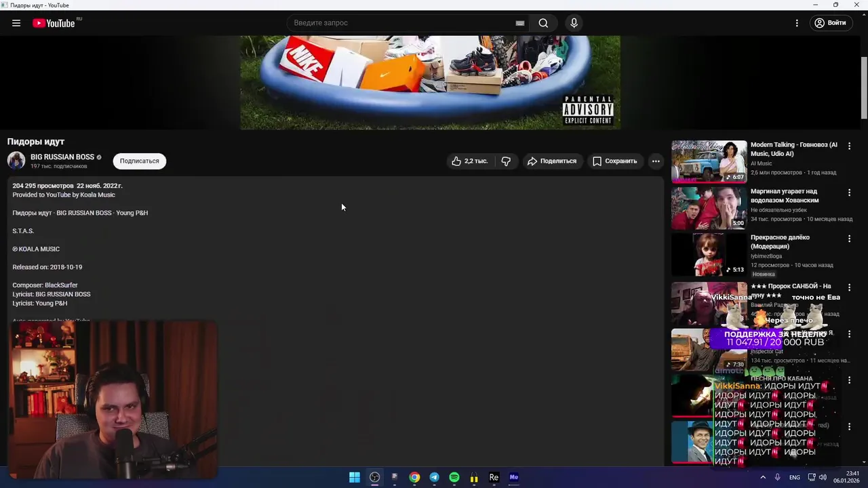The width and height of the screenshot is (868, 488).
Task: Open more actions menu beside Сохранить
Action: [656, 161]
